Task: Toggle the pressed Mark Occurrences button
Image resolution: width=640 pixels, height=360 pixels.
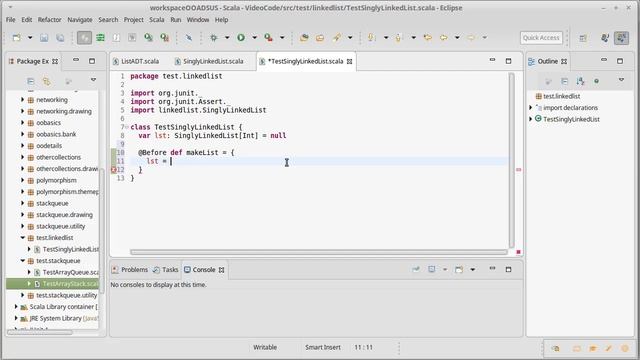Action: [84, 38]
